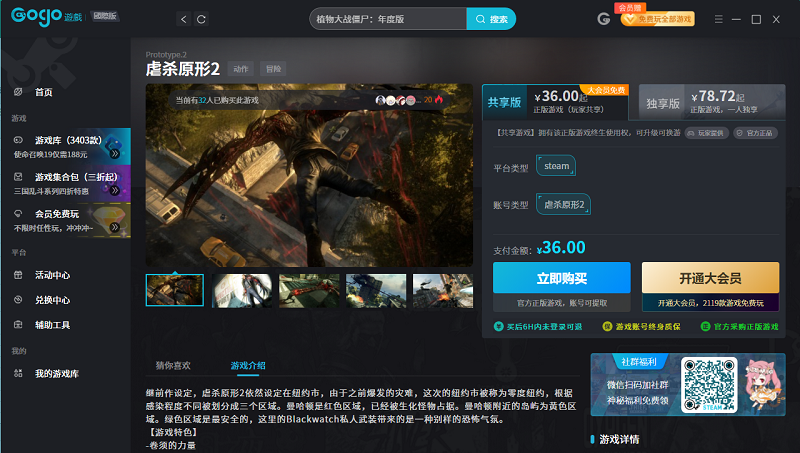
Task: Click the 立即购买 buy now button
Action: (562, 278)
